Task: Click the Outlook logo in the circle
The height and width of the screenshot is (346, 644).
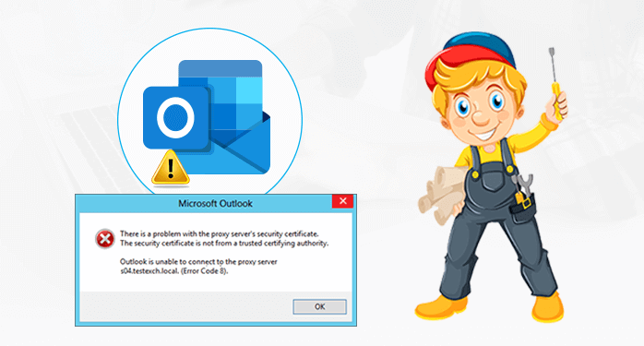Action: pyautogui.click(x=207, y=116)
